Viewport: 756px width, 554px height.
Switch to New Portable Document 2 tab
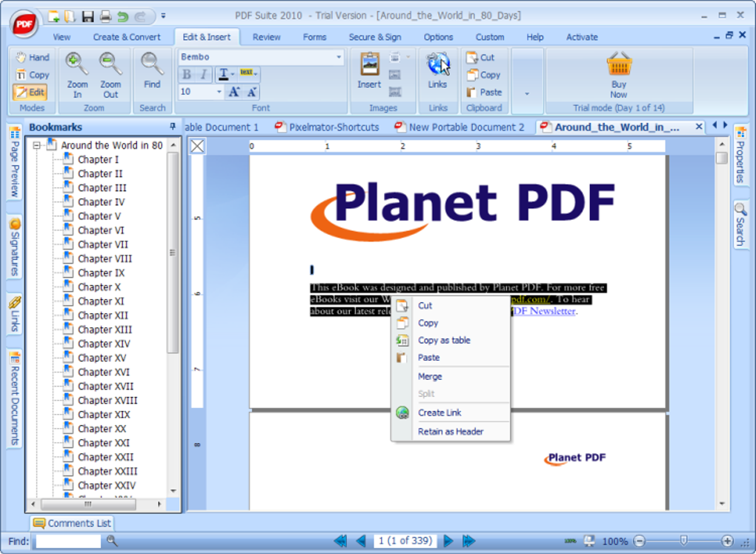(x=460, y=127)
